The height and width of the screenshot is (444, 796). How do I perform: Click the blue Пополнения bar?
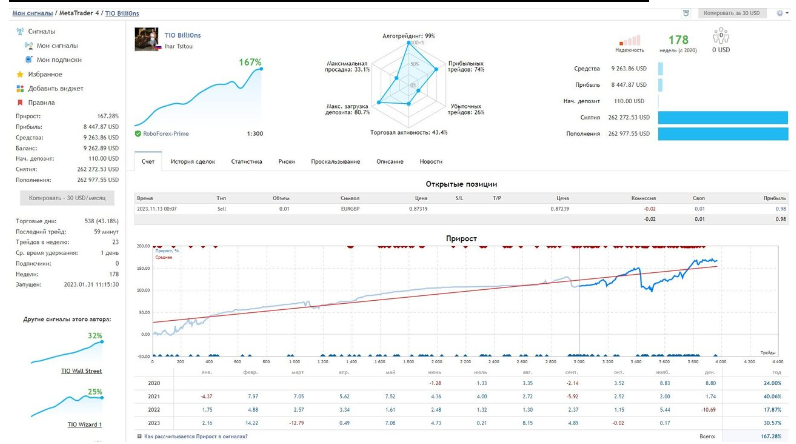click(x=723, y=134)
